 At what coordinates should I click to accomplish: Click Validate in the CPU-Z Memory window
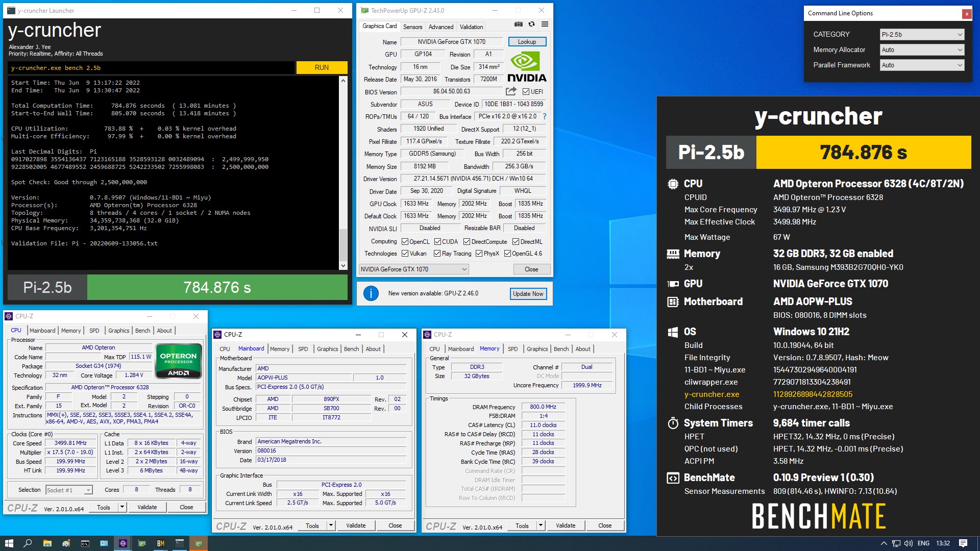click(x=565, y=525)
